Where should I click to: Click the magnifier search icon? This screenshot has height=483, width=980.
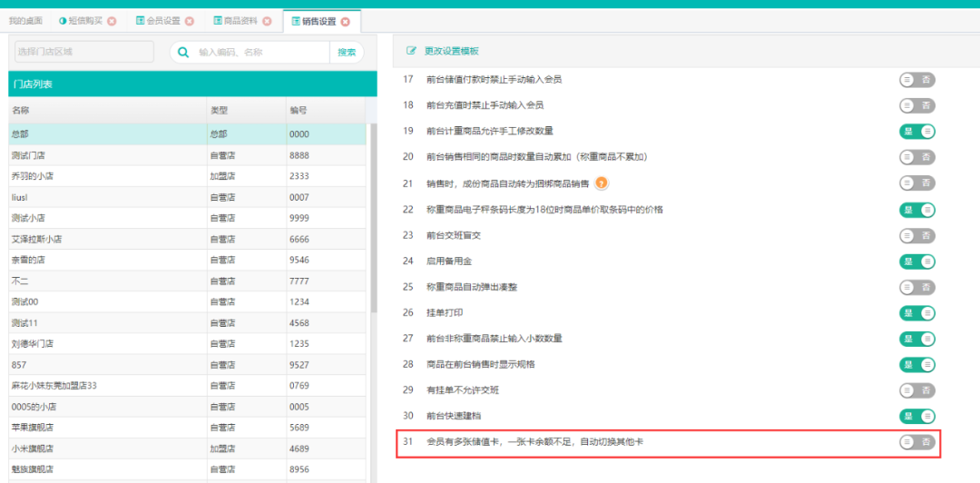tap(183, 53)
